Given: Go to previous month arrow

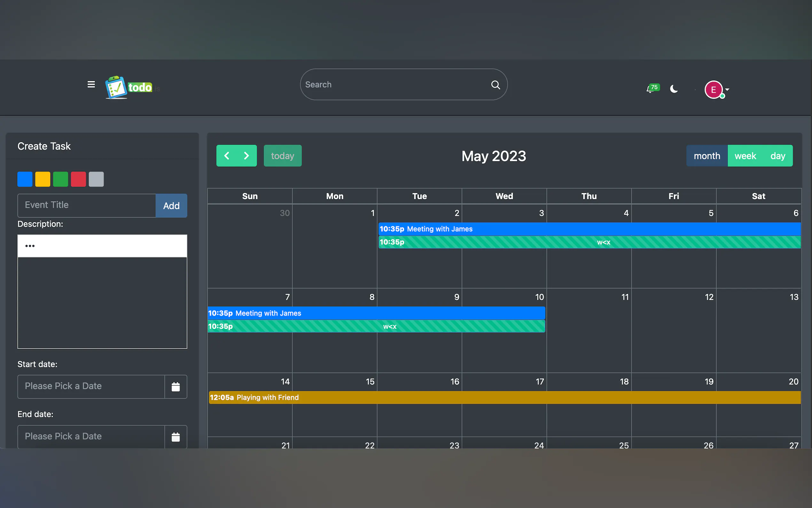Looking at the screenshot, I should (227, 156).
